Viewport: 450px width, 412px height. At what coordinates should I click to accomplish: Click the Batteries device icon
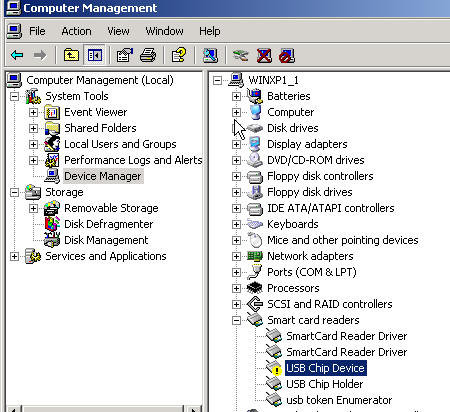point(255,96)
